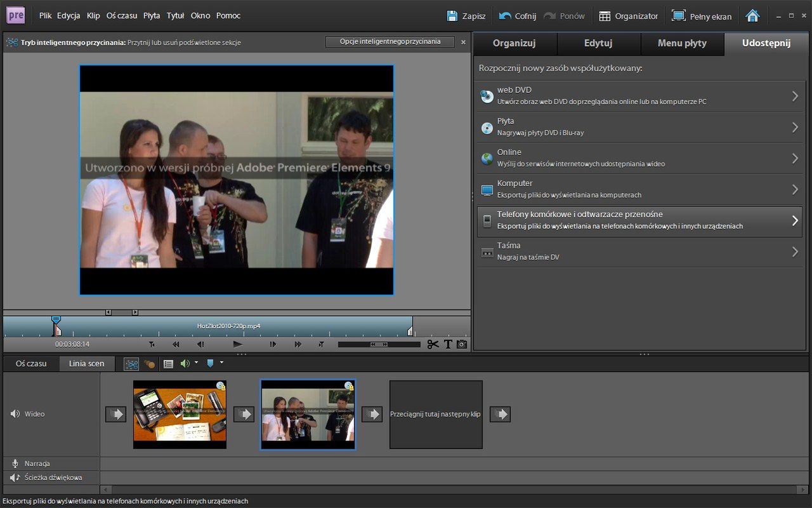Click the Cofnij undo button
The width and height of the screenshot is (812, 508).
pos(518,16)
